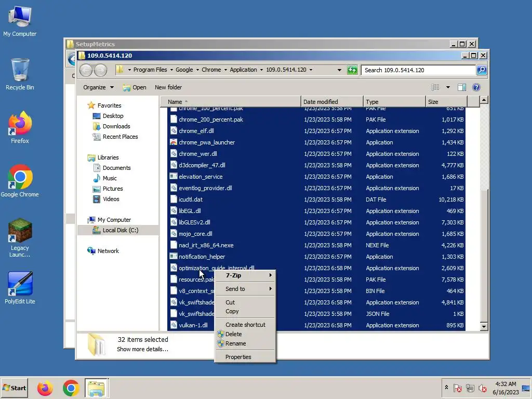Open the Recycle Bin desktop icon
The width and height of the screenshot is (532, 399).
[x=20, y=74]
